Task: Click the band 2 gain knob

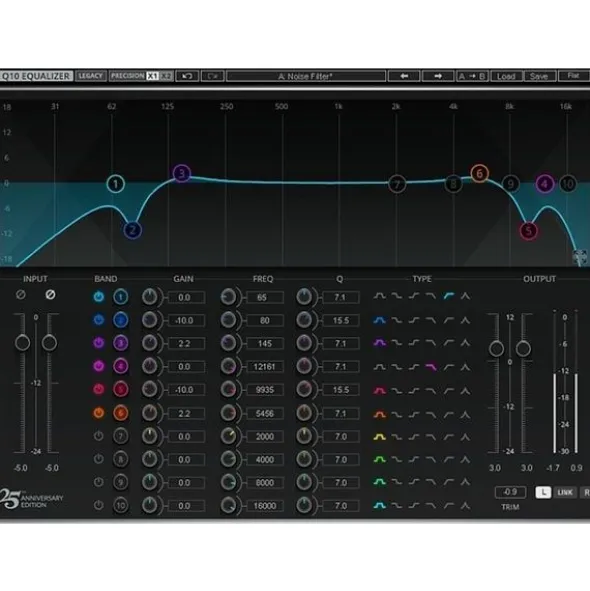Action: 150,320
